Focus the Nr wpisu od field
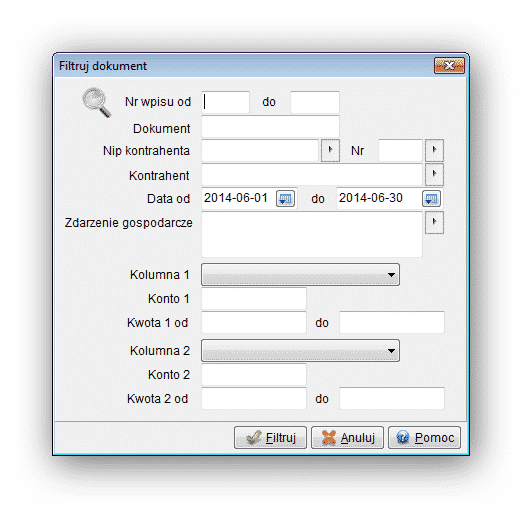This screenshot has width=522, height=508. pos(225,102)
